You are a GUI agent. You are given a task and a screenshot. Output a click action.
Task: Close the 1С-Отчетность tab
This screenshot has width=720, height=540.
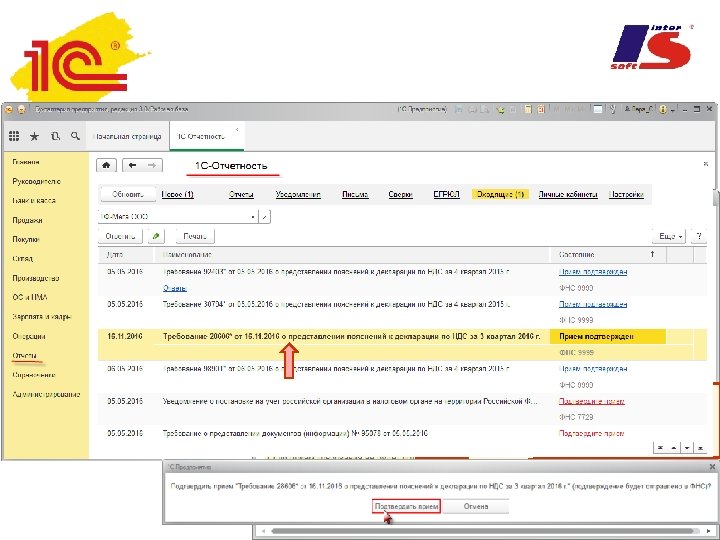pos(237,130)
